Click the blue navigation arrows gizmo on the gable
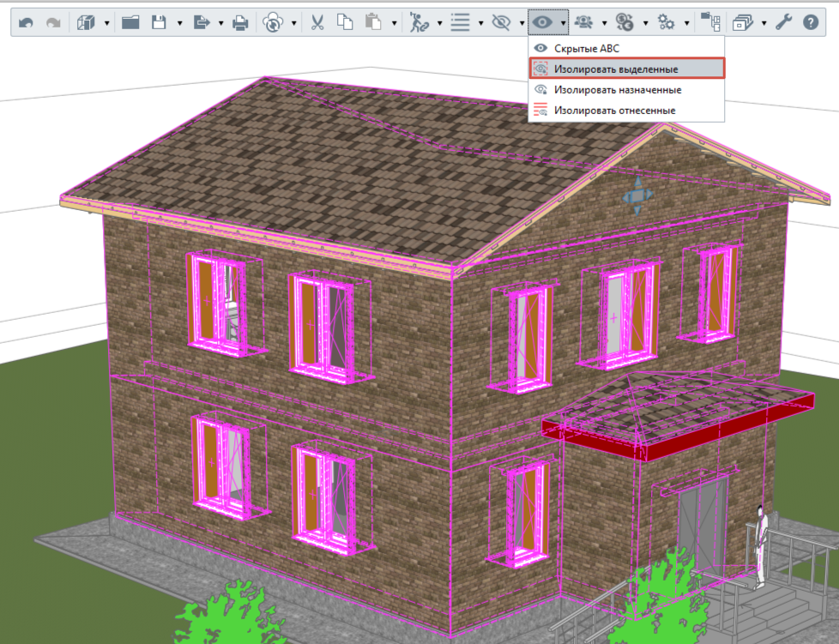Screen dimensions: 839x644 637,196
